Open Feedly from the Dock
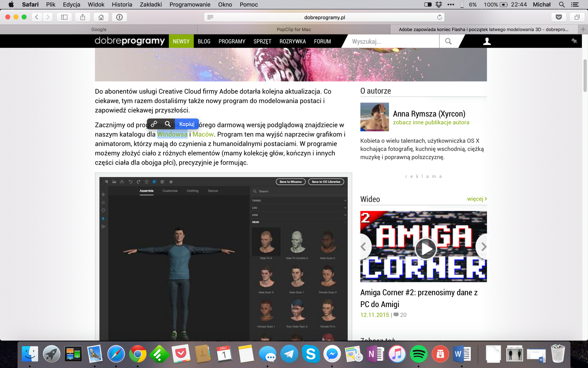The width and height of the screenshot is (588, 368). click(159, 354)
